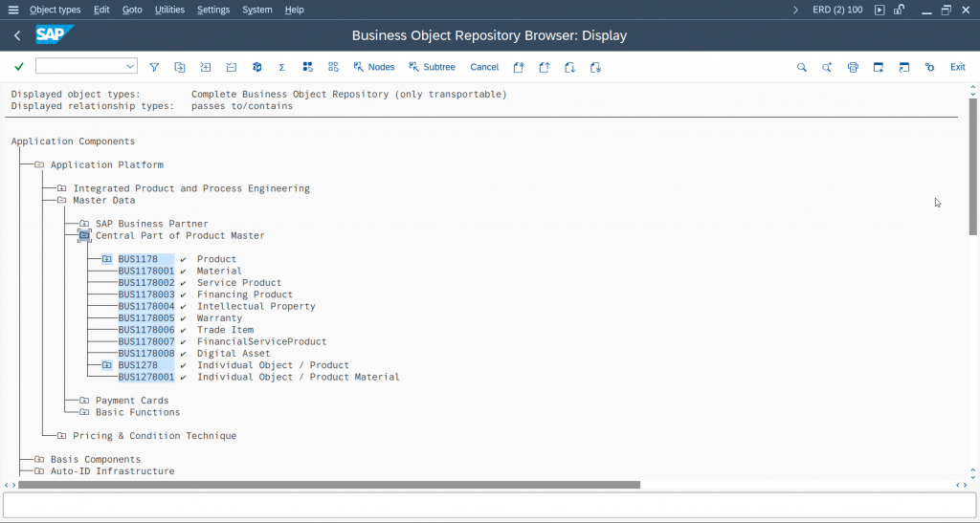Open the Utilities menu
The width and height of the screenshot is (980, 523).
[169, 10]
